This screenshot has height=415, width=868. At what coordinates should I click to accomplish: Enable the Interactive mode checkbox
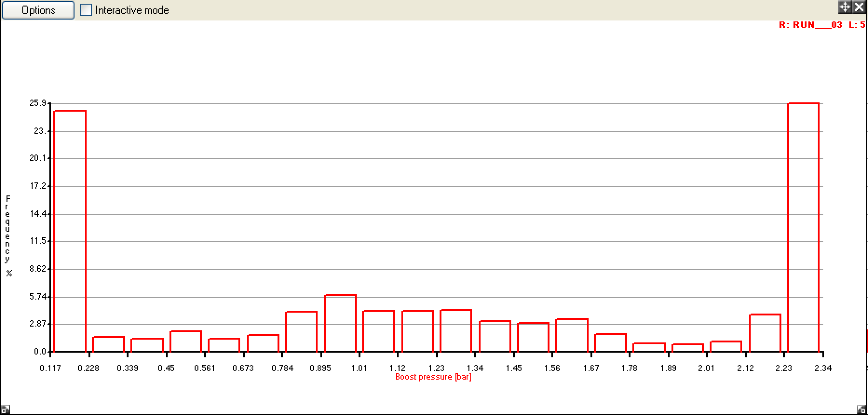[86, 10]
